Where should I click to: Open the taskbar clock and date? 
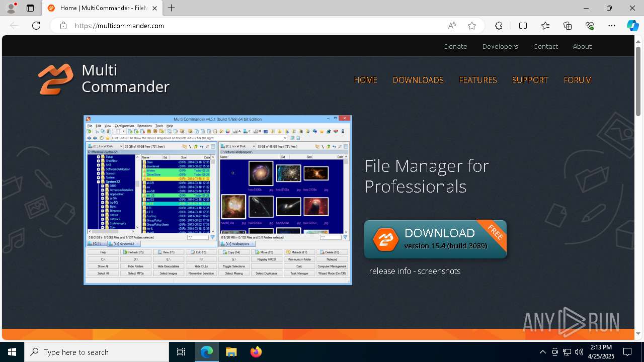click(601, 352)
